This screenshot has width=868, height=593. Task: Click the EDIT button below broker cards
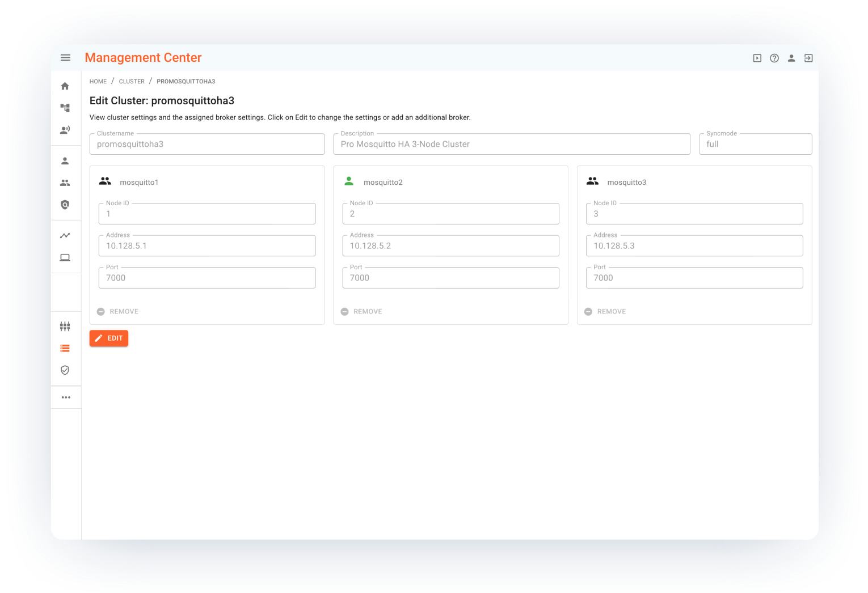coord(108,338)
